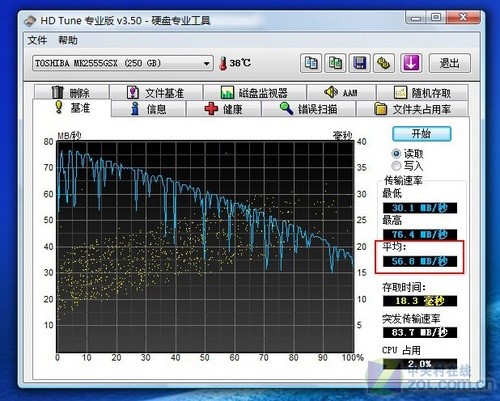Screen dimensions: 500x401
Task: Click the 开始 start button
Action: (x=422, y=134)
